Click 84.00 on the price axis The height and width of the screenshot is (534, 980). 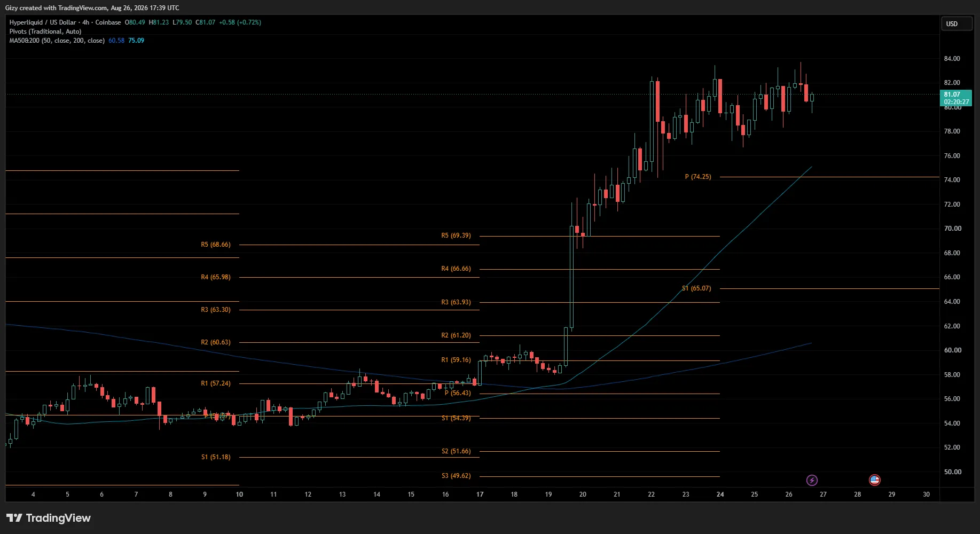[x=952, y=59]
